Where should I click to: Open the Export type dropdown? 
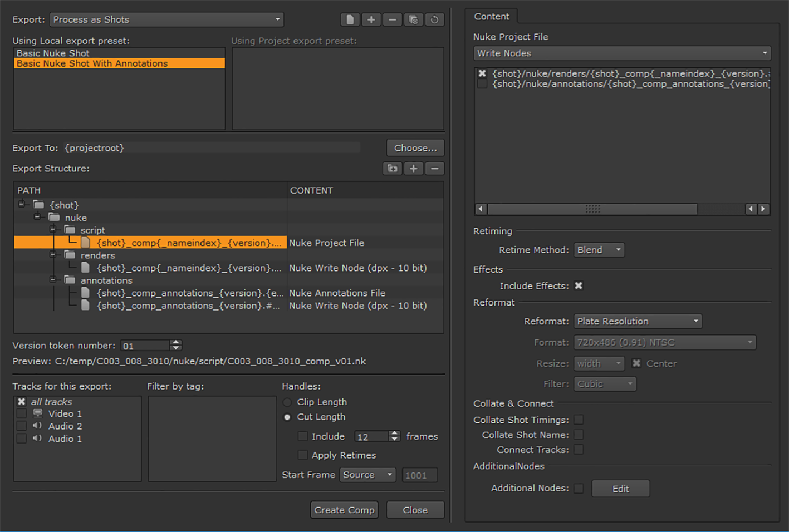166,20
